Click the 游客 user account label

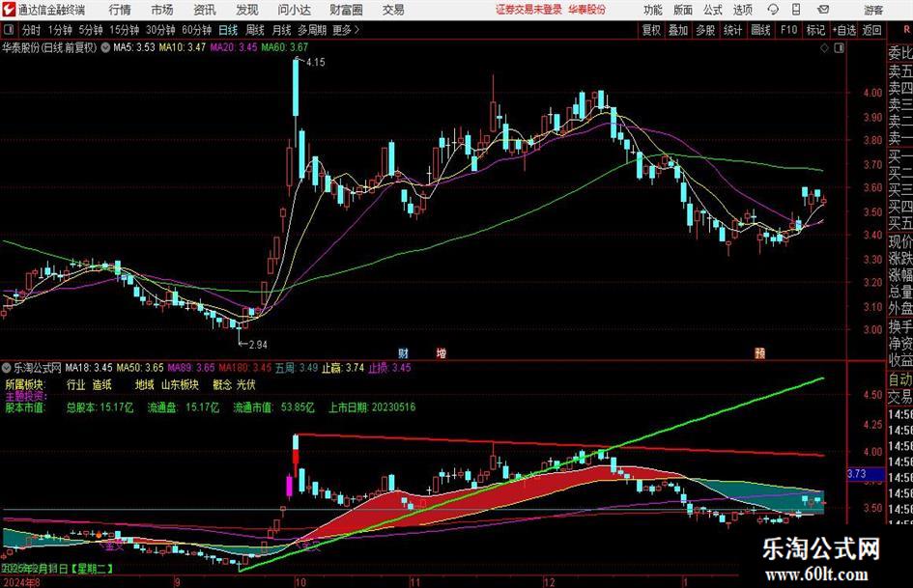click(873, 10)
